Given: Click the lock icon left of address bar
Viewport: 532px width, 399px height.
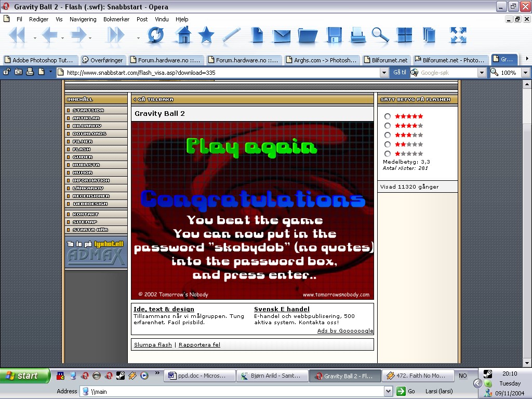Looking at the screenshot, I should click(x=7, y=72).
